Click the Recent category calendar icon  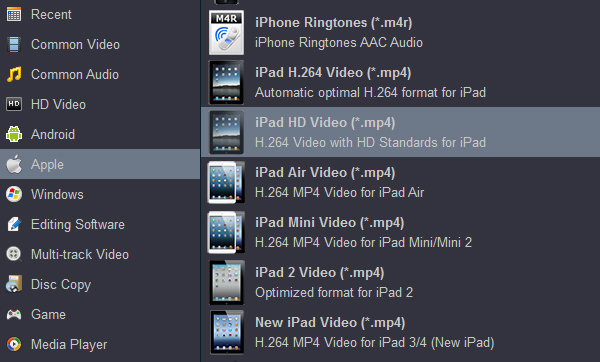click(x=14, y=15)
